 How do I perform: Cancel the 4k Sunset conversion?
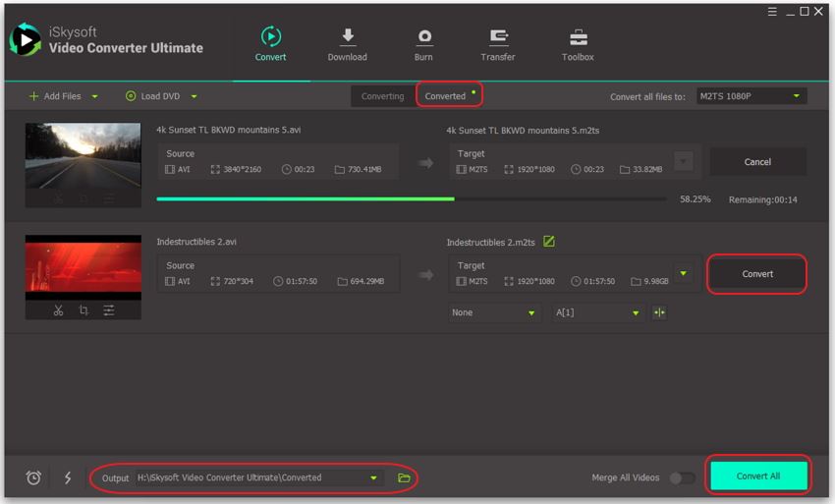click(757, 162)
